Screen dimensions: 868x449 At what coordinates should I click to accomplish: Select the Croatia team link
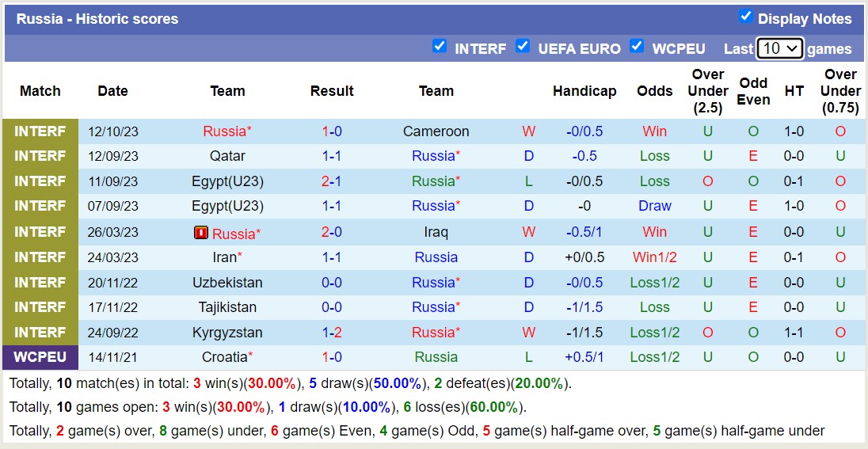click(224, 357)
